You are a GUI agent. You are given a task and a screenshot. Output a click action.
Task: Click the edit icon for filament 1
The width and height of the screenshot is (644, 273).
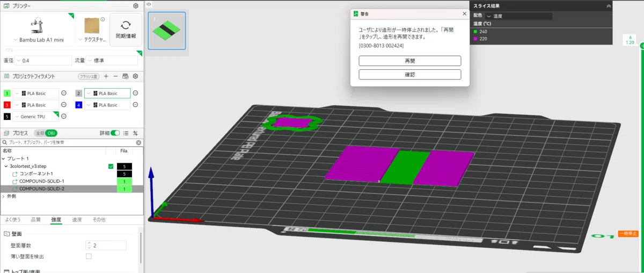pyautogui.click(x=63, y=93)
